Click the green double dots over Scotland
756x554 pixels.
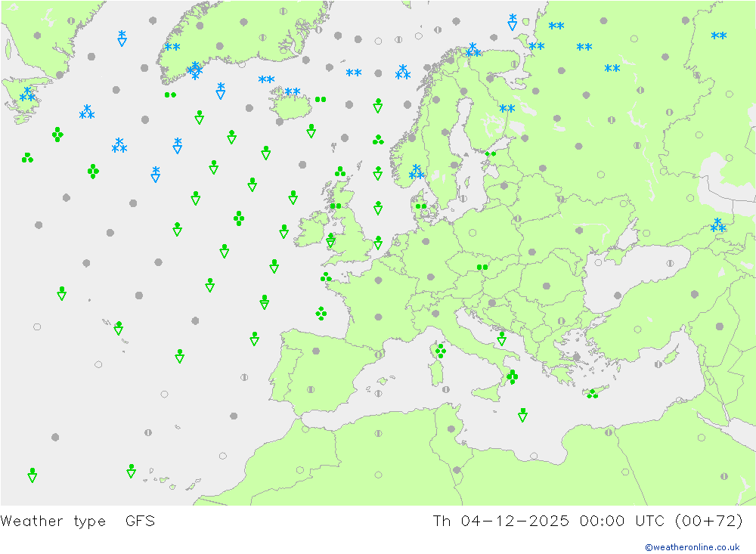pos(336,206)
